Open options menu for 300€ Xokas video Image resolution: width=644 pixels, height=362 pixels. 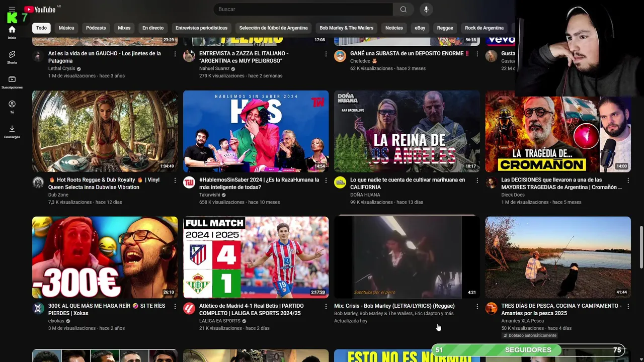tap(175, 306)
